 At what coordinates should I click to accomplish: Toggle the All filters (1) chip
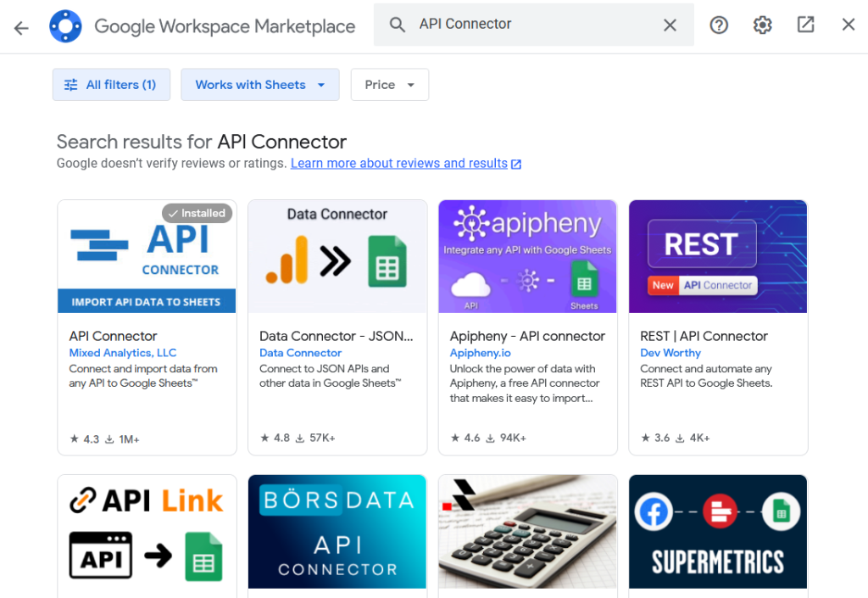click(x=111, y=85)
